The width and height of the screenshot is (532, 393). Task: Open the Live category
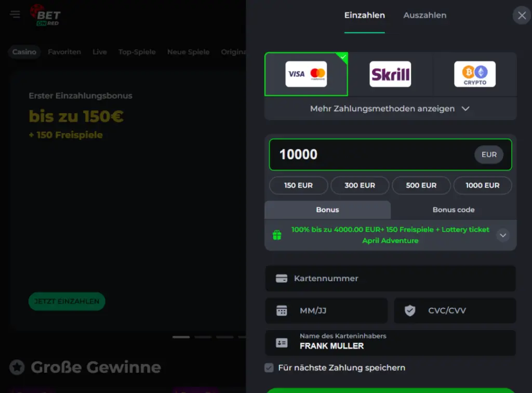click(x=100, y=52)
